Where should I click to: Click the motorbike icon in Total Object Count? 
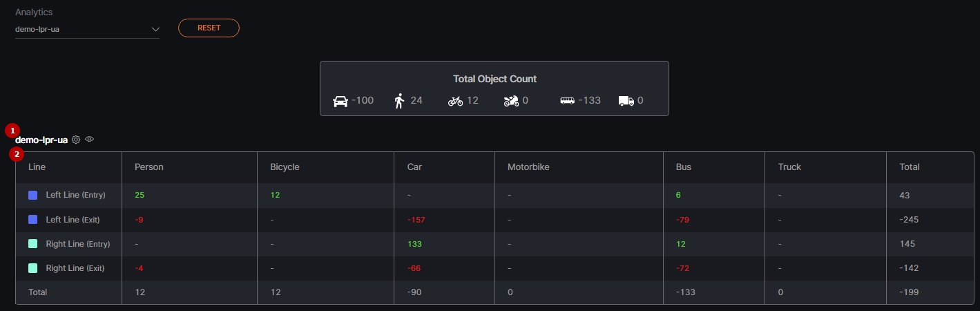pos(511,101)
